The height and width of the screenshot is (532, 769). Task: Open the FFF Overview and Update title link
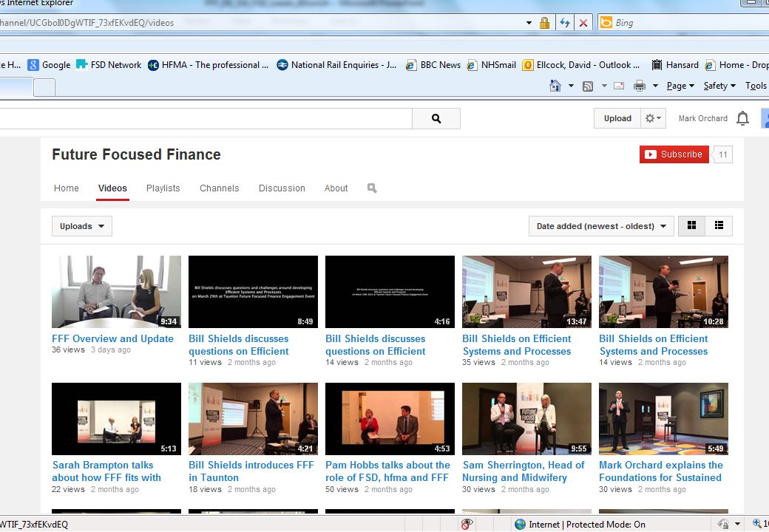[113, 338]
